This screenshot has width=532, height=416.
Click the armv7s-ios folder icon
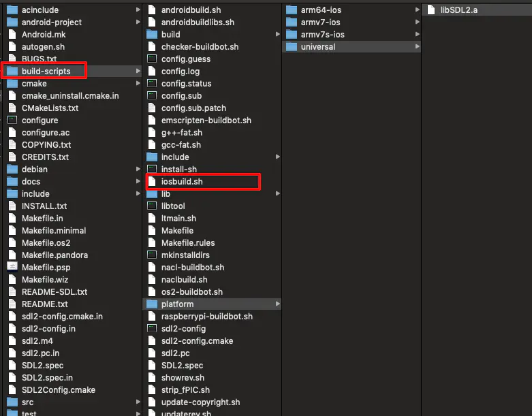click(292, 34)
